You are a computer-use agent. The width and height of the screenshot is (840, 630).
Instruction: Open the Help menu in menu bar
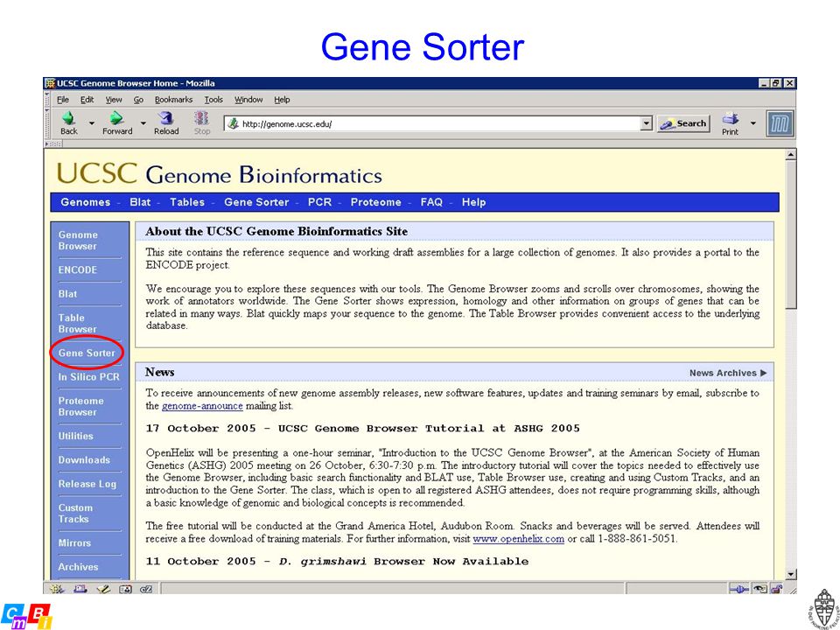click(x=282, y=100)
